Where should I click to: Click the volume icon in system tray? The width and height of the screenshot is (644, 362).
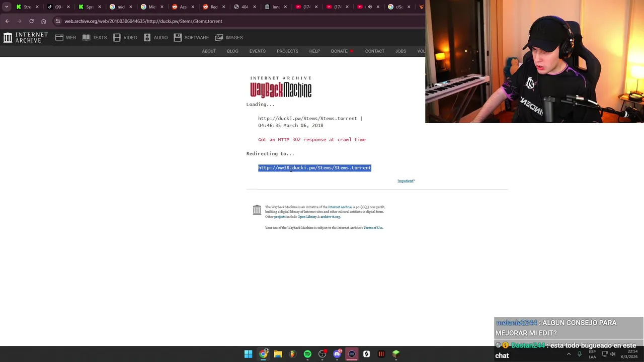(x=612, y=354)
